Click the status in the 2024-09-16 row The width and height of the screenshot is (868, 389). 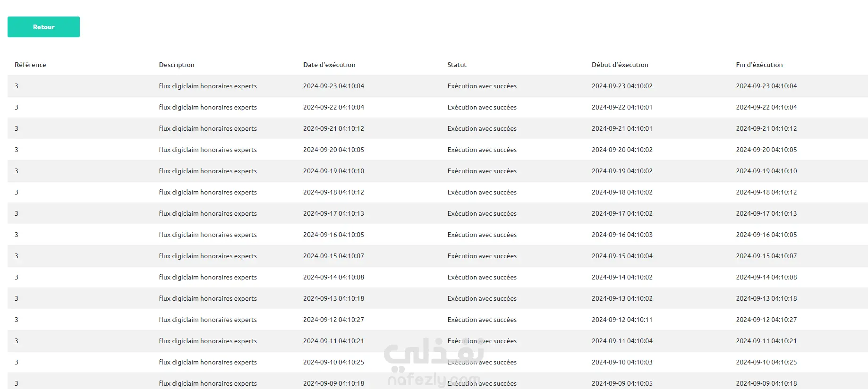[482, 235]
